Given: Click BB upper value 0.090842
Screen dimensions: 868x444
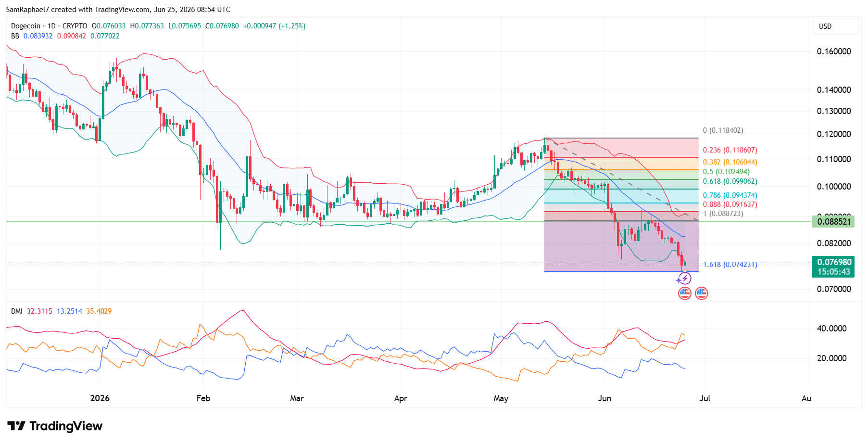Looking at the screenshot, I should tap(72, 36).
